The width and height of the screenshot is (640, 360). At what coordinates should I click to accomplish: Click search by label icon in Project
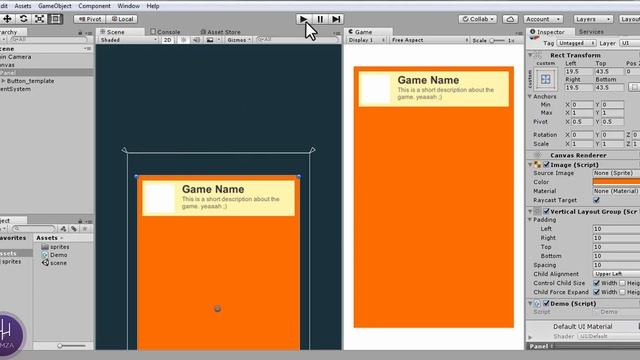74,229
